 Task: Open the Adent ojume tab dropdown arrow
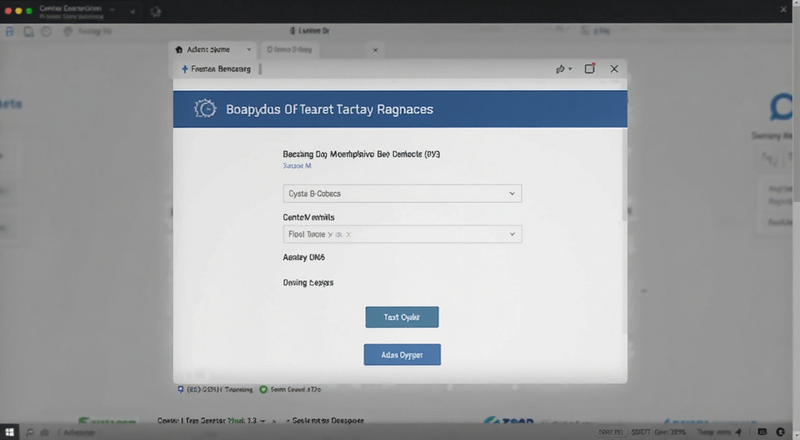click(x=248, y=50)
